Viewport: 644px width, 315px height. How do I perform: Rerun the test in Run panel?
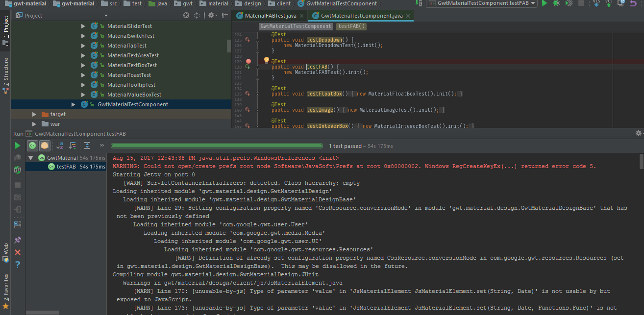[18, 145]
